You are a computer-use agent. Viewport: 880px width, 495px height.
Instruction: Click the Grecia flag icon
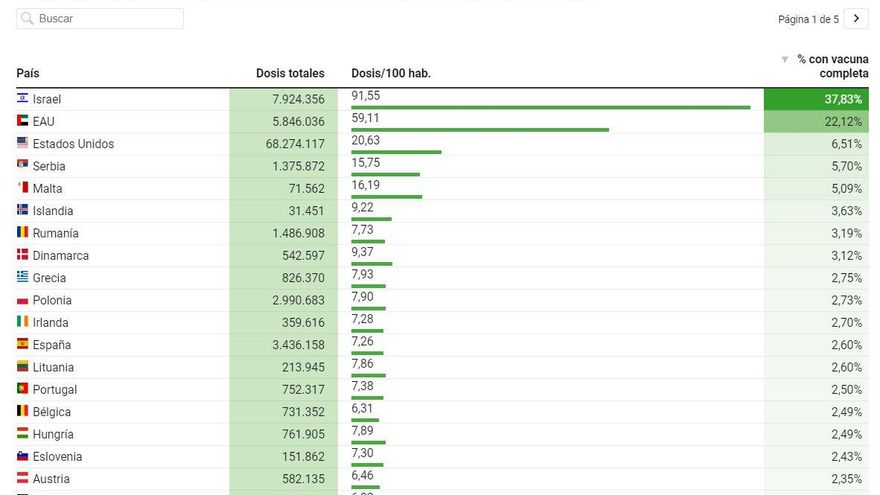click(22, 277)
